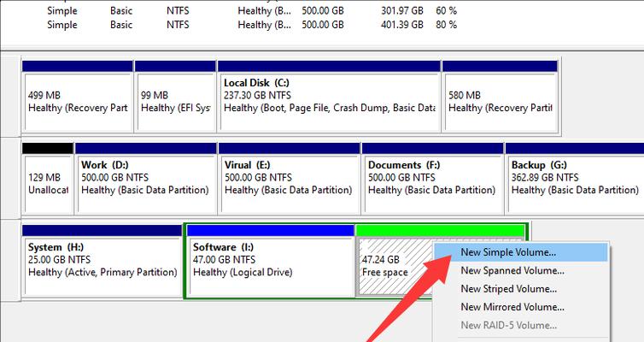Select the Work (D:) partition
The image size is (644, 342).
pos(146,179)
